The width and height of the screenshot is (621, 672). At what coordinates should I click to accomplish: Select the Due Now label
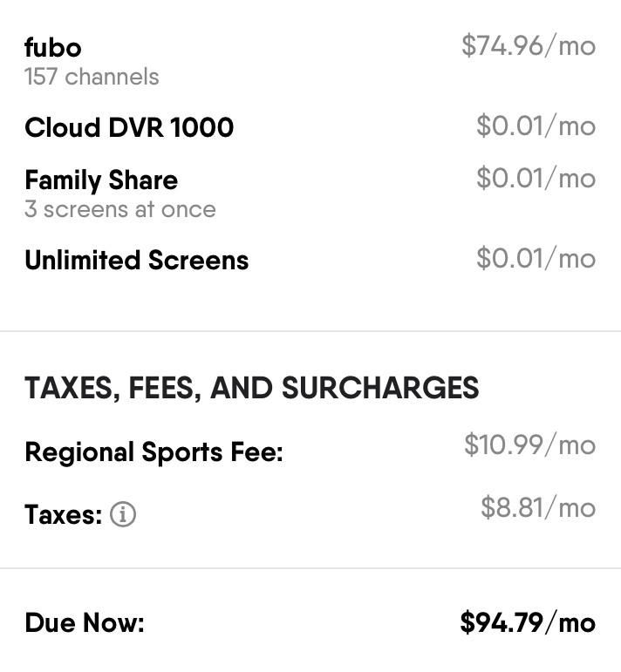[x=84, y=623]
